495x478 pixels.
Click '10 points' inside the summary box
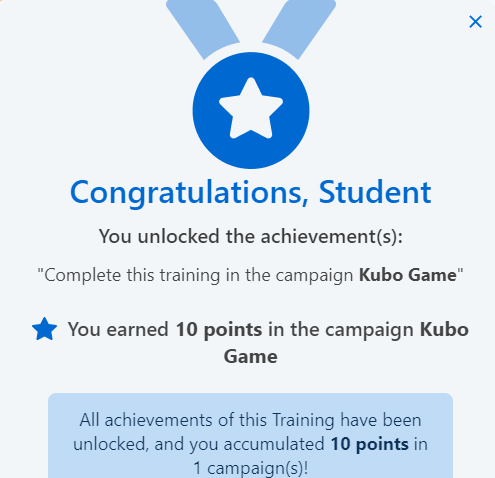[369, 444]
